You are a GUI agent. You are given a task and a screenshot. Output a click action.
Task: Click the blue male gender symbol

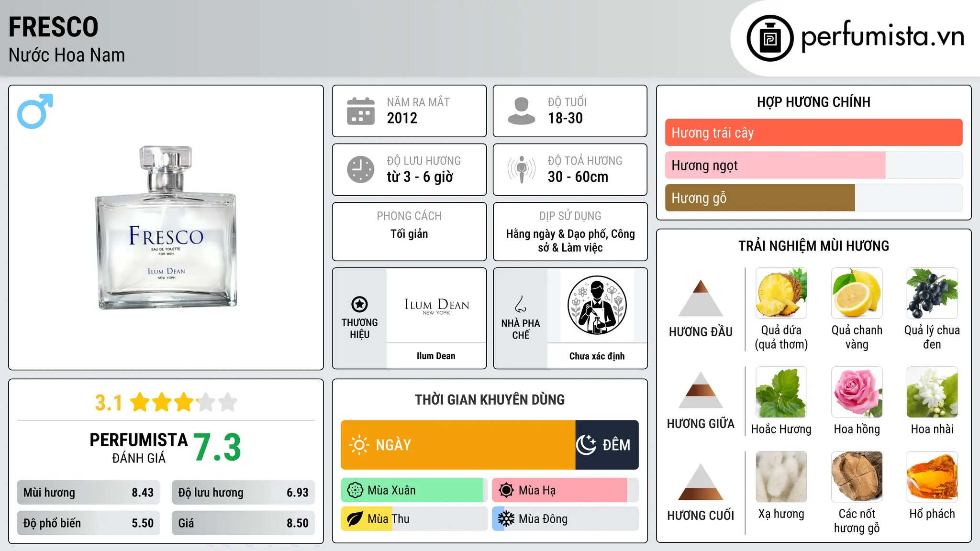tap(35, 111)
